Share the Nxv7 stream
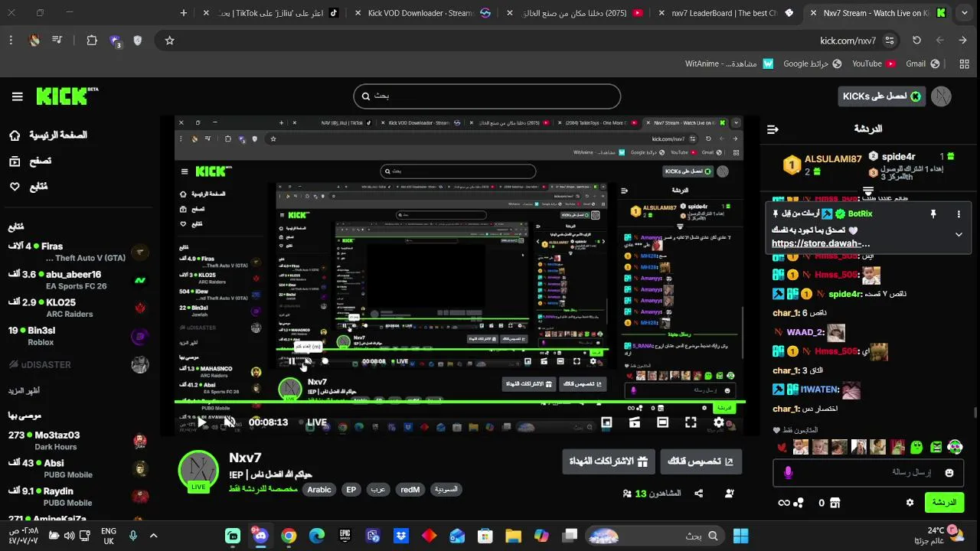The image size is (980, 551). pyautogui.click(x=699, y=494)
